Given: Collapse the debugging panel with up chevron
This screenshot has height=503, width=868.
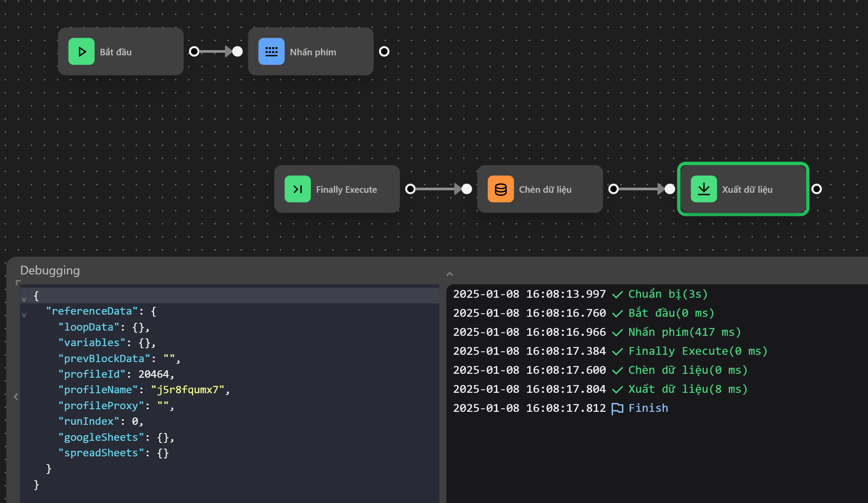Looking at the screenshot, I should 450,274.
